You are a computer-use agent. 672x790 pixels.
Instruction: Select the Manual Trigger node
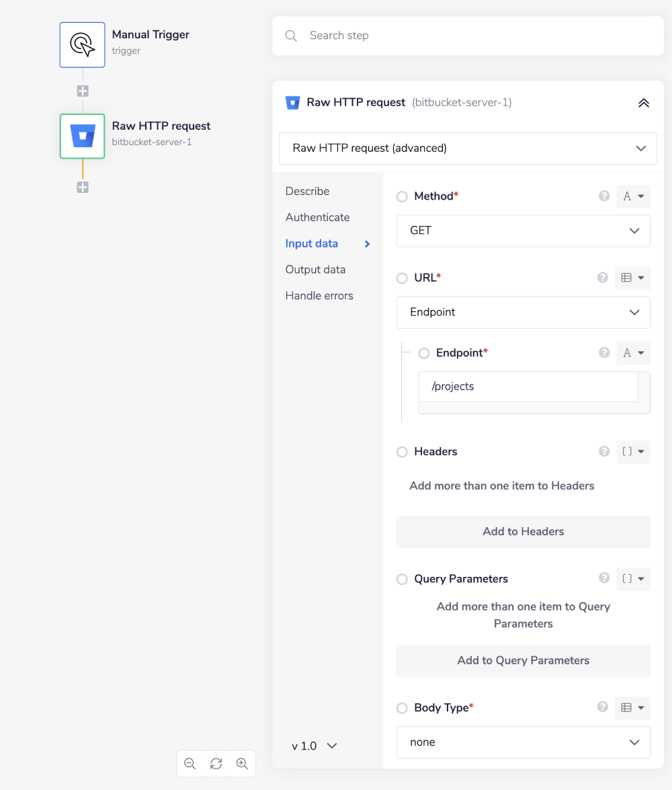[82, 44]
